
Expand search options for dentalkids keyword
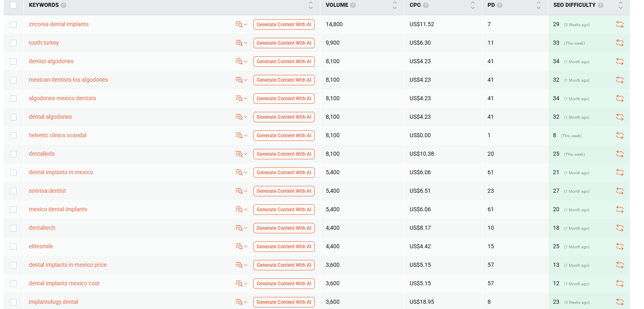point(241,154)
